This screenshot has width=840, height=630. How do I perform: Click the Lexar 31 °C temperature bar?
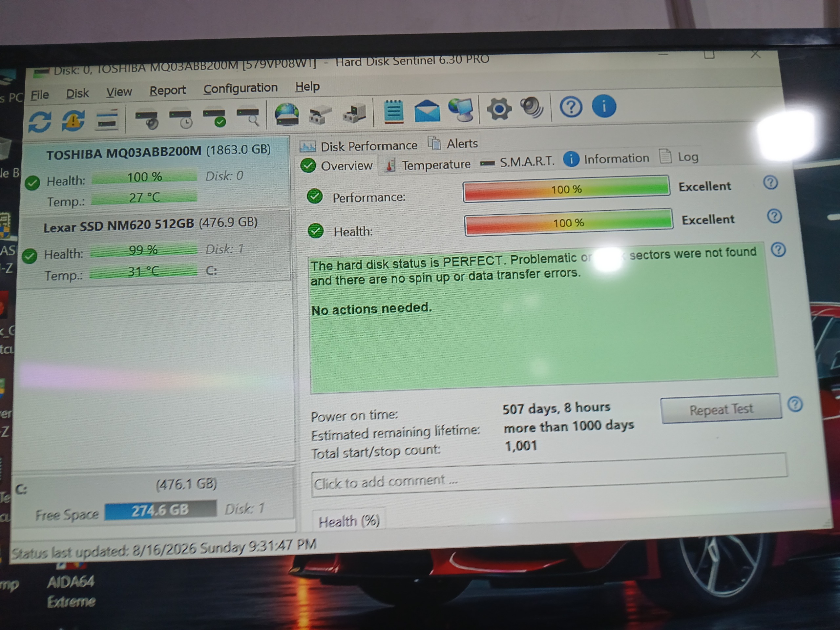(143, 271)
